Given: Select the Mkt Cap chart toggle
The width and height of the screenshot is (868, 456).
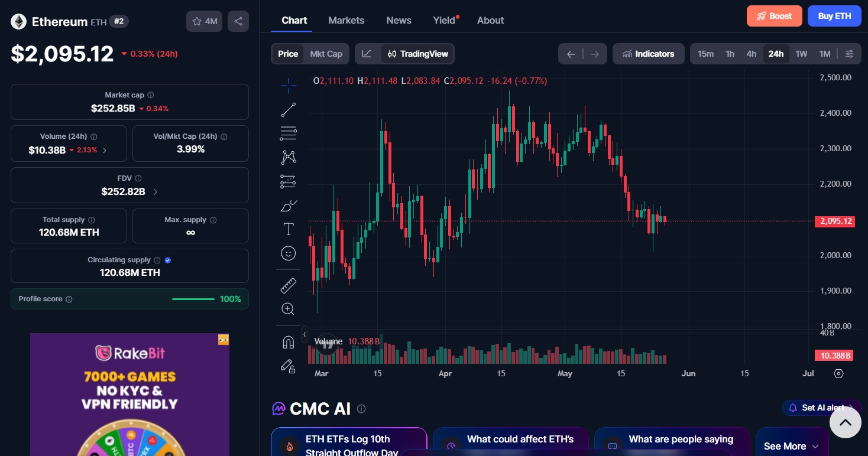Looking at the screenshot, I should (x=326, y=54).
